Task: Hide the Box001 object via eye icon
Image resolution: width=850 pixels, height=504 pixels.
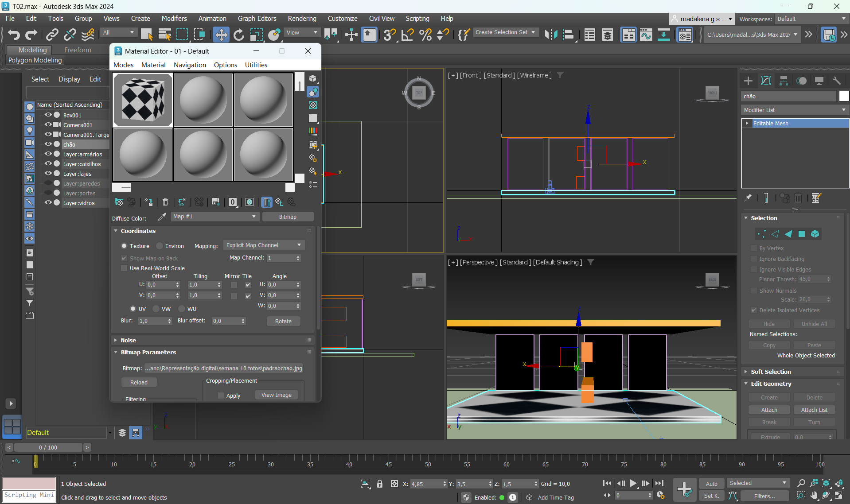Action: 48,115
